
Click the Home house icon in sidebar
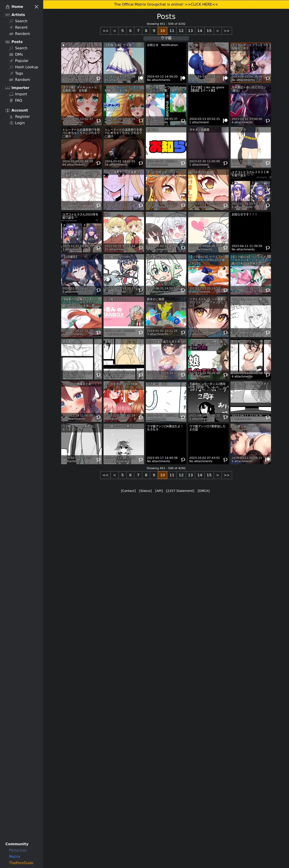pos(7,7)
